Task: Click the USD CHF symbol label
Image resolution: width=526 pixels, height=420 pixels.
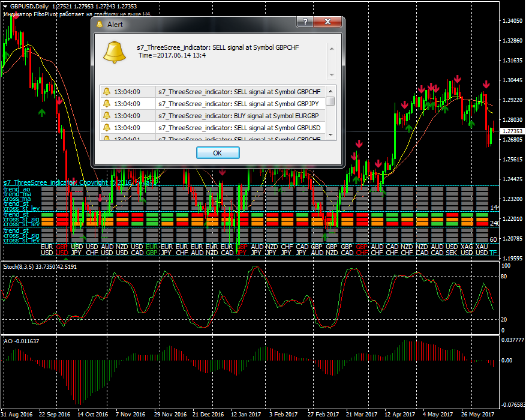Action: pos(92,250)
